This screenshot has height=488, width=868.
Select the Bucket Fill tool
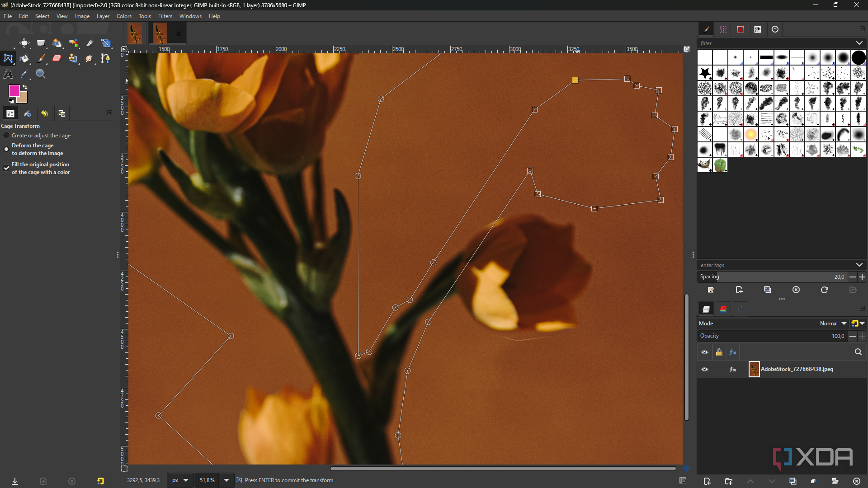pos(24,58)
